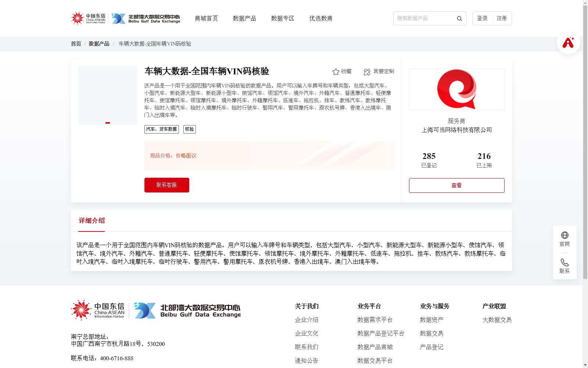Click the 收藏 label
The image size is (588, 368).
pos(346,71)
